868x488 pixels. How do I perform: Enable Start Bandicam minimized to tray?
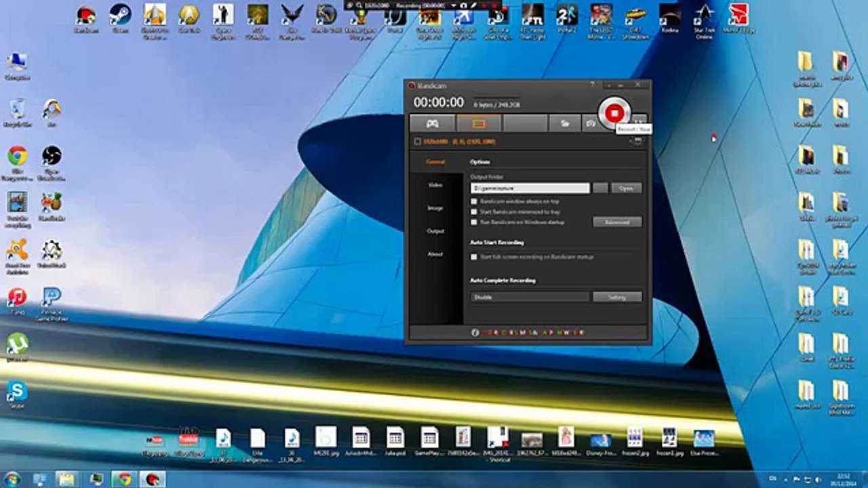point(474,211)
